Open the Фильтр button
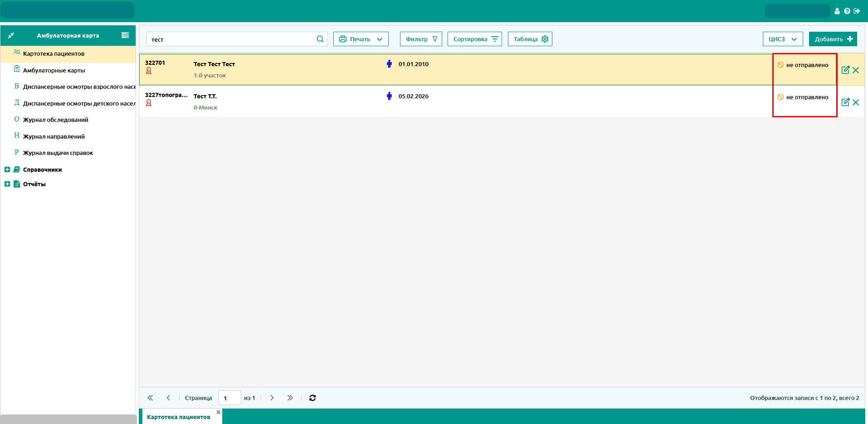Screen dimensions: 868x424 point(420,39)
